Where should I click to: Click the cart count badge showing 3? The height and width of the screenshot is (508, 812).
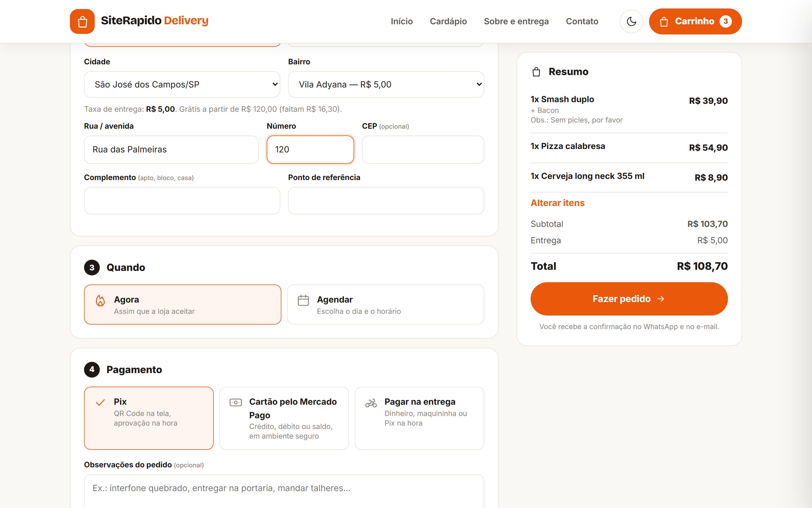tap(725, 21)
